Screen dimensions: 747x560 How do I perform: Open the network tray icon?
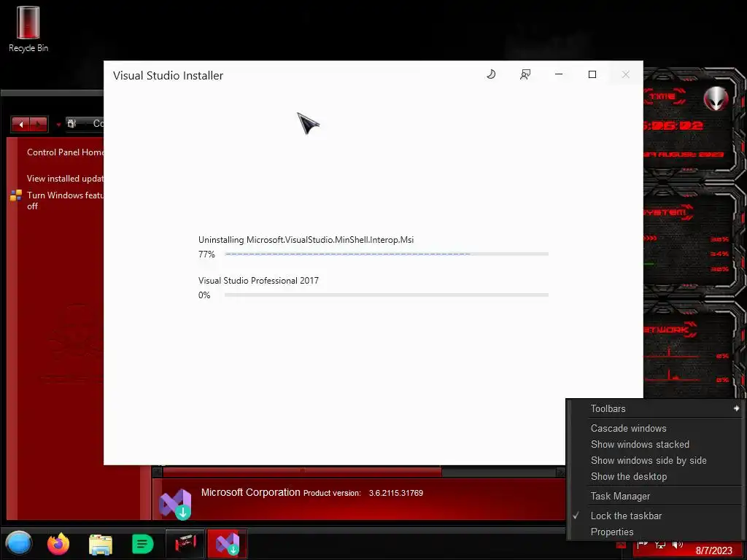click(x=660, y=544)
